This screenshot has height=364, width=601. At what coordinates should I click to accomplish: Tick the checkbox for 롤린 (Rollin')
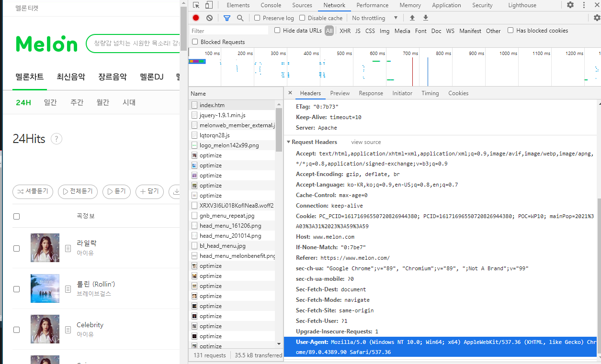(x=17, y=289)
